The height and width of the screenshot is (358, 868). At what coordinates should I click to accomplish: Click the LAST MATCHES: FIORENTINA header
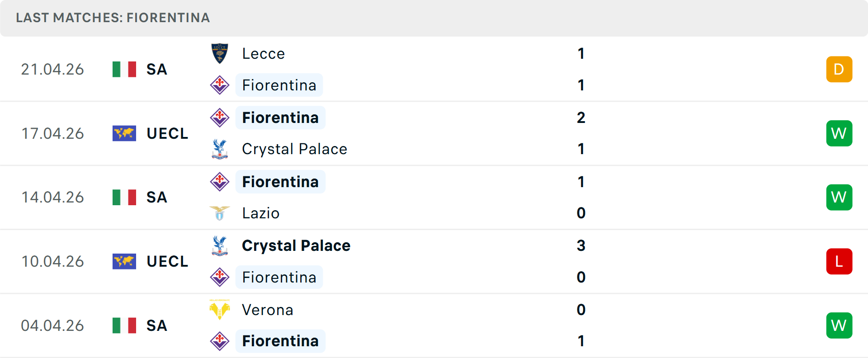click(112, 18)
